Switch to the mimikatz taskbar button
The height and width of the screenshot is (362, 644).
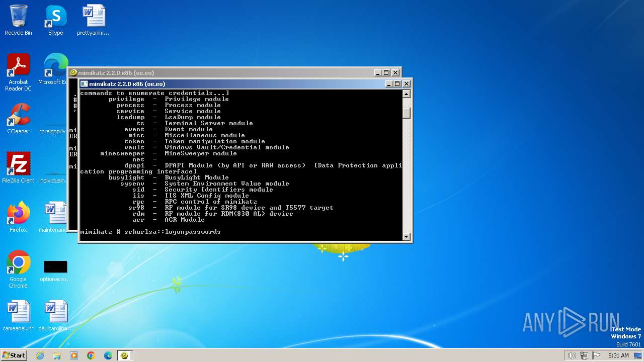point(125,355)
